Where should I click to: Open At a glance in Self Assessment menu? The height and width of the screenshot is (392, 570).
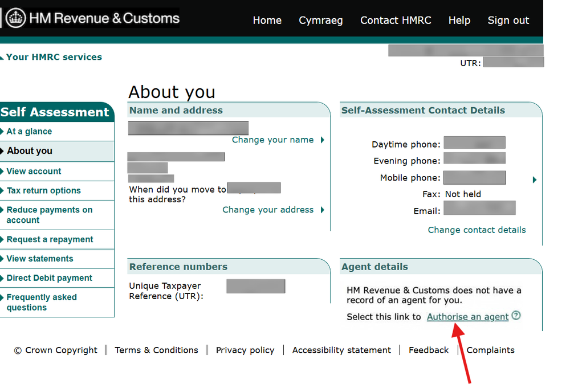pos(29,132)
